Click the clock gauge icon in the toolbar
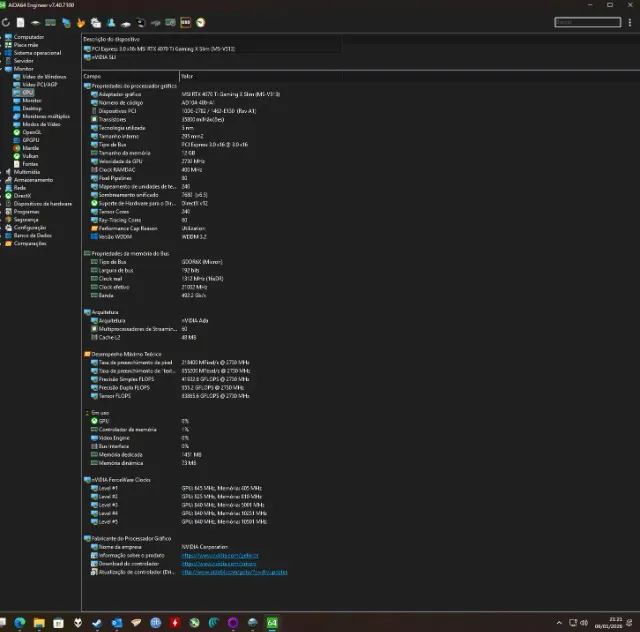This screenshot has height=632, width=640. tap(201, 22)
